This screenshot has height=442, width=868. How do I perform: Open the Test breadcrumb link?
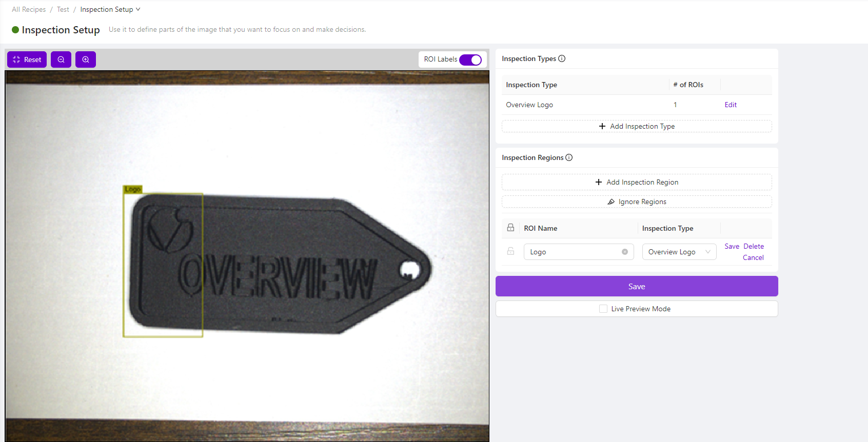[63, 9]
